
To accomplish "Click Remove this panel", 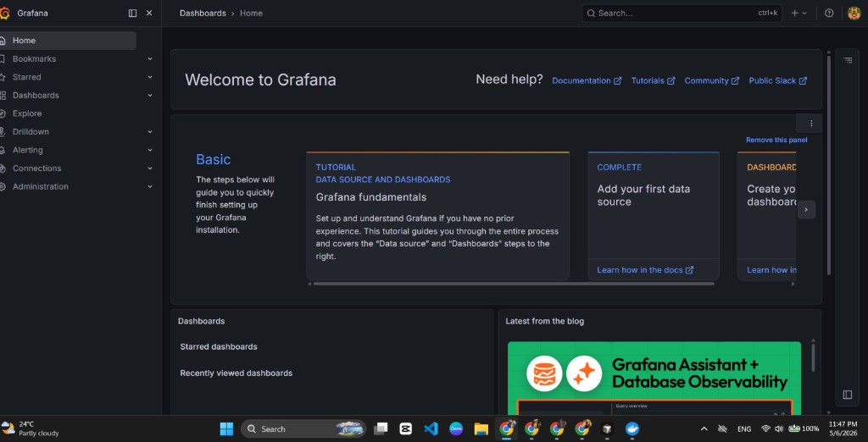I will pos(776,140).
